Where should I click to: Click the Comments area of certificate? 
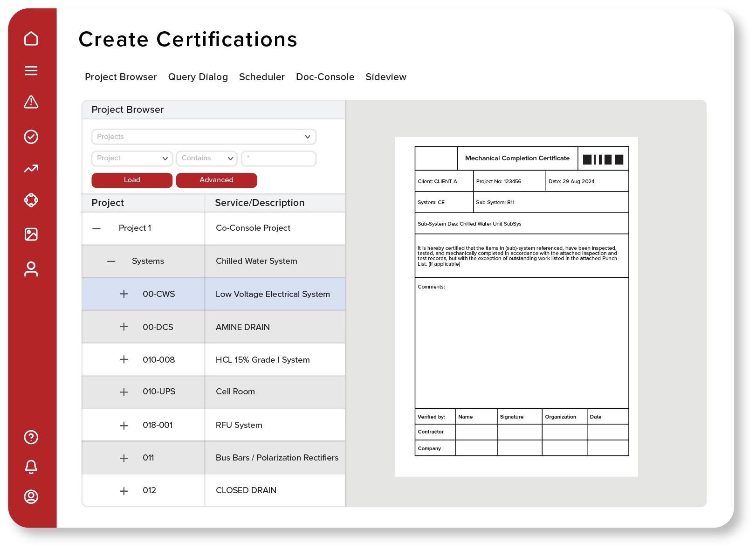(x=522, y=343)
